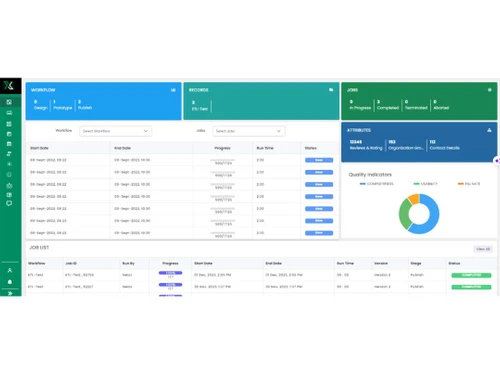Image resolution: width=500 pixels, height=375 pixels.
Task: Click the Prototype count on the Workflow card
Action: tap(62, 105)
